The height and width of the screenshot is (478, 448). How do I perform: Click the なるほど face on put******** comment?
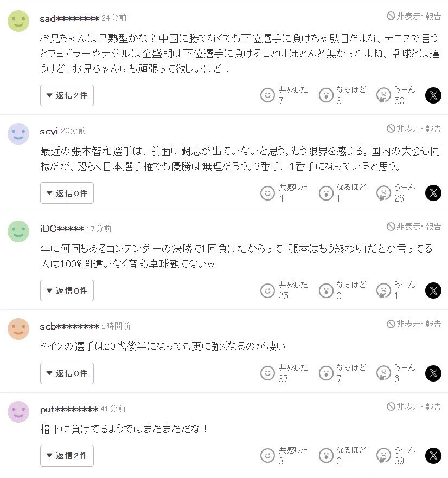tap(326, 456)
